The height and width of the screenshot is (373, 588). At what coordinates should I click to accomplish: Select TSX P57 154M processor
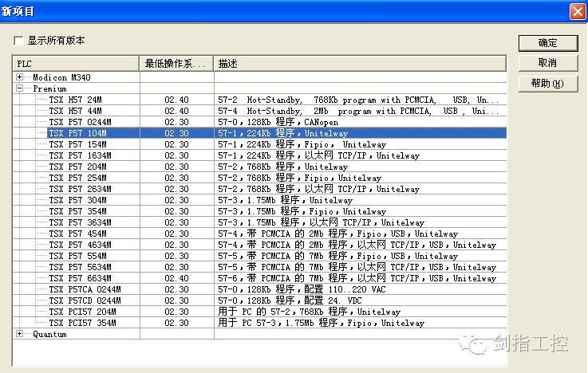77,144
